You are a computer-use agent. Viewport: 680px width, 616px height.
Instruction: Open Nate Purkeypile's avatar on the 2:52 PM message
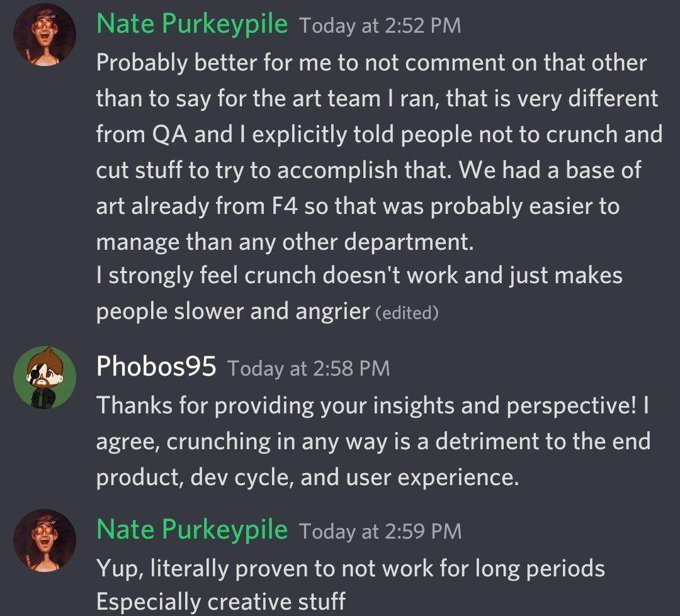45,35
